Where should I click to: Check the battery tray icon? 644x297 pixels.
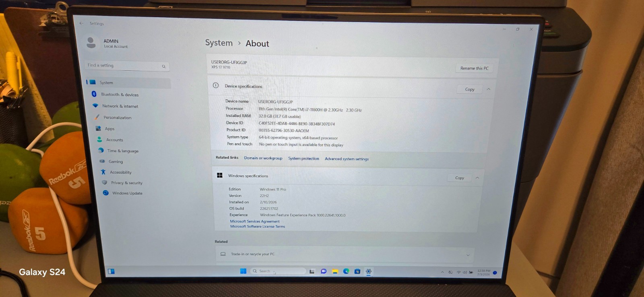coord(471,272)
